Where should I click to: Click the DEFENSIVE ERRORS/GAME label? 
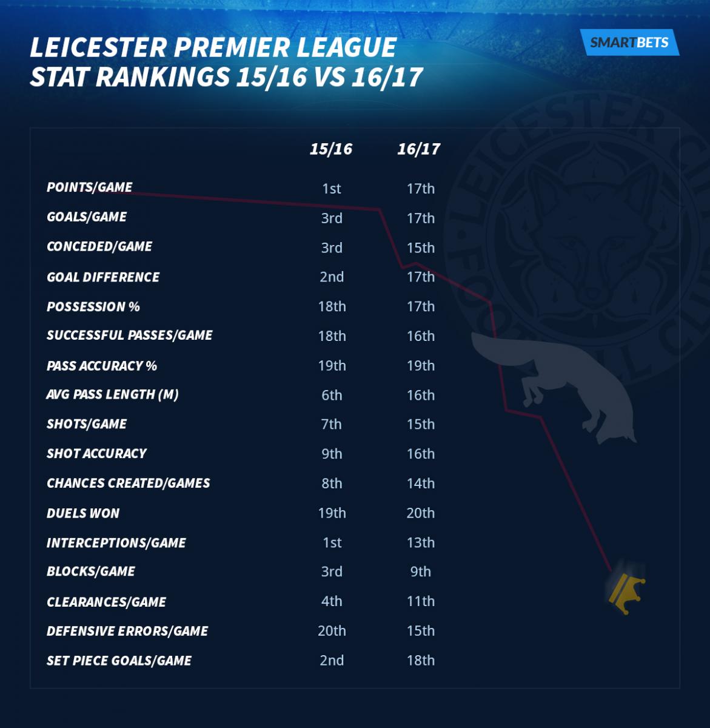[x=127, y=632]
